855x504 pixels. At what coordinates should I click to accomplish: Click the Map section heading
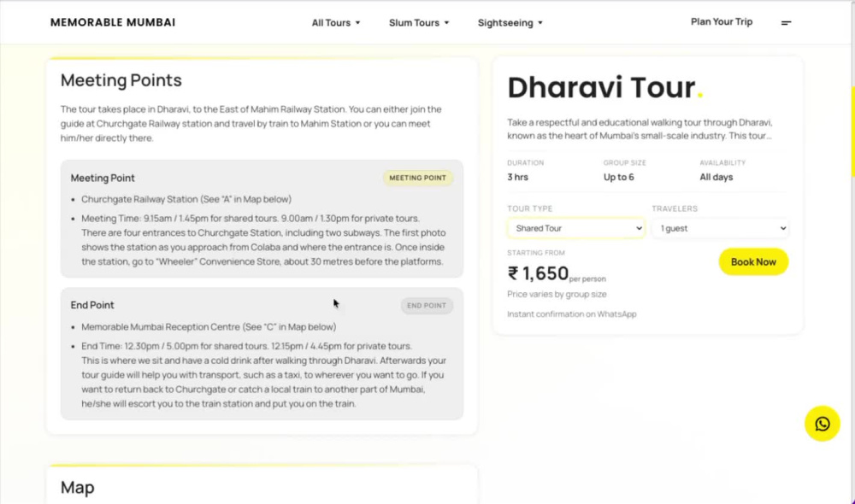(x=78, y=487)
